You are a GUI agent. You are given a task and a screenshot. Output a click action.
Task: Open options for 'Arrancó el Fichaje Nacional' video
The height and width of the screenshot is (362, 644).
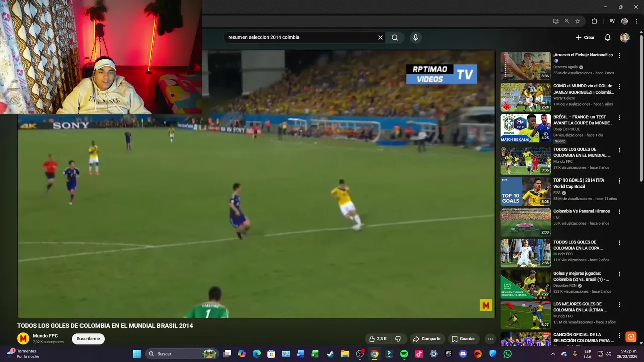pyautogui.click(x=619, y=56)
